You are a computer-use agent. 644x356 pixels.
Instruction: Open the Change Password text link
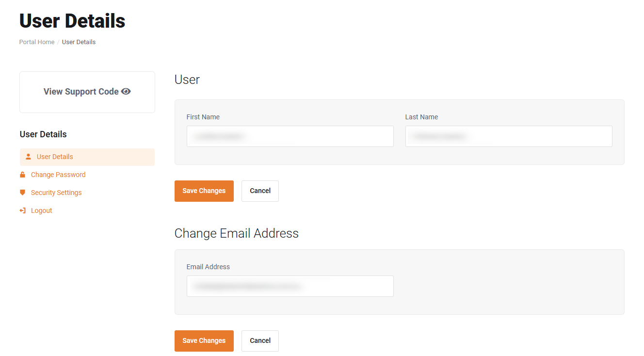coord(58,175)
